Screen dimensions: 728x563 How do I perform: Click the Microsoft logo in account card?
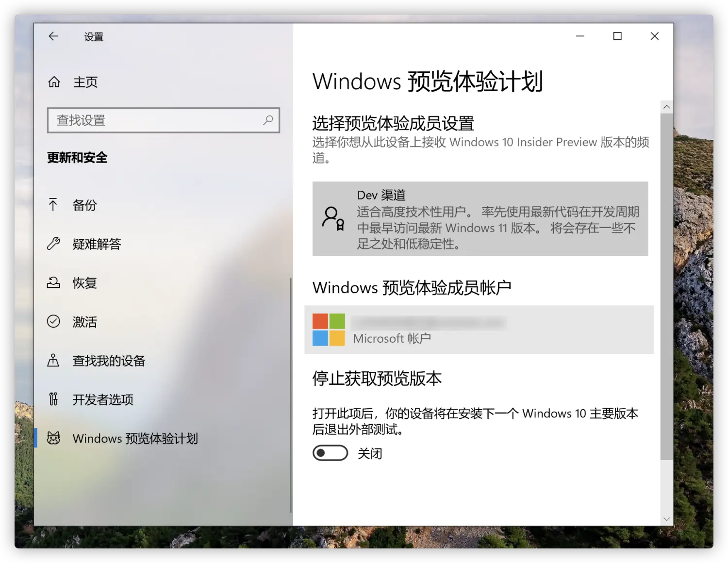329,330
